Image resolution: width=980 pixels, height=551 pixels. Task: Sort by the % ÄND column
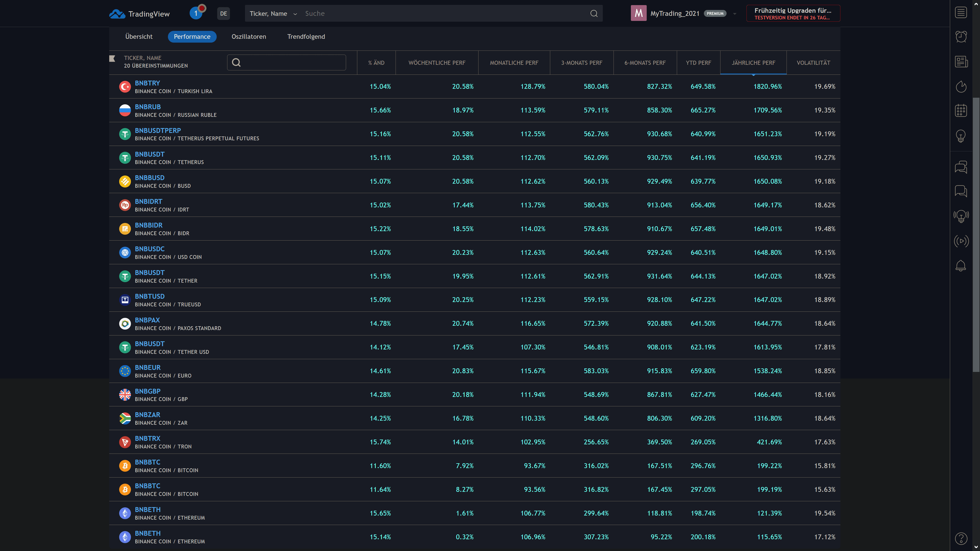[376, 63]
